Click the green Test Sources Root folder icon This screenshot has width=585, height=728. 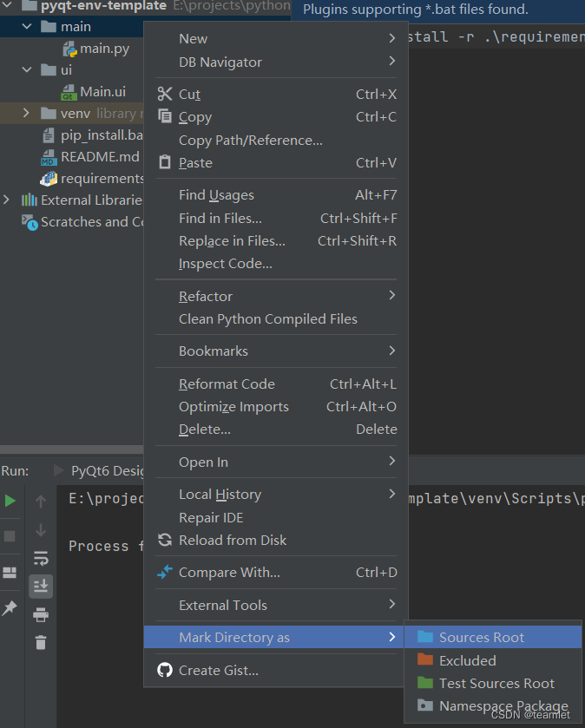click(424, 682)
